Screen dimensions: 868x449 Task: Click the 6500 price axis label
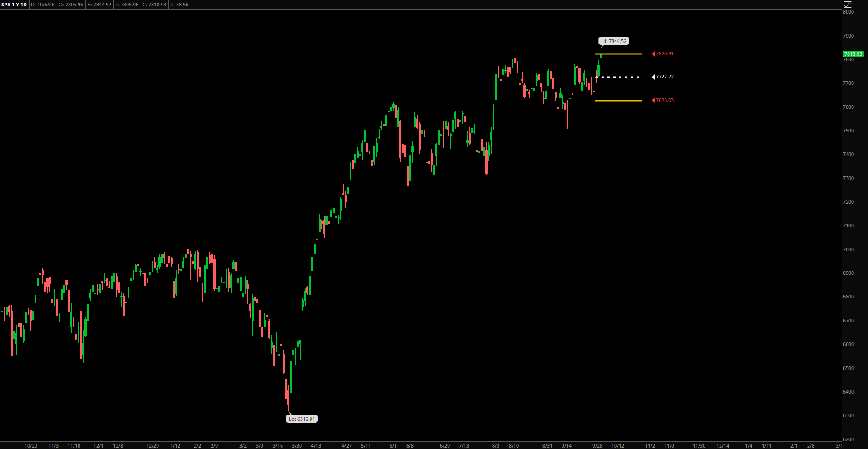[848, 368]
